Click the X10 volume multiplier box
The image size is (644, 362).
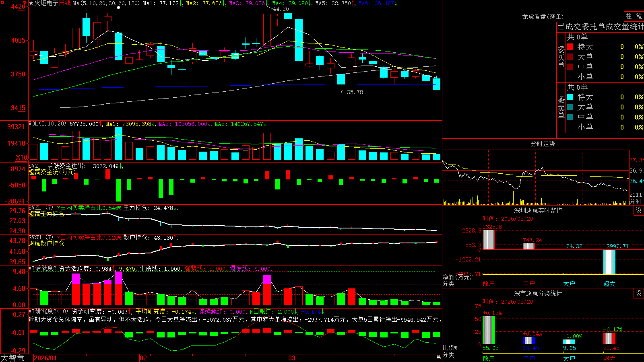pos(21,157)
